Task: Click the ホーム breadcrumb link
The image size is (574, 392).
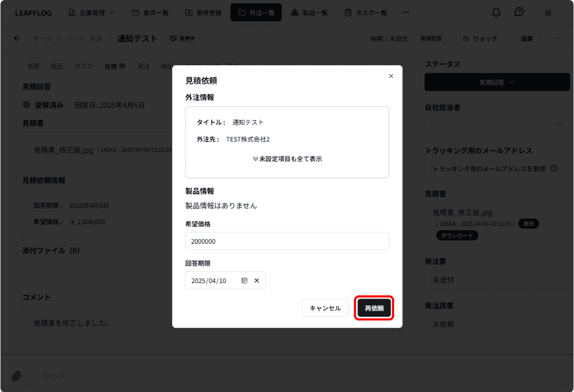Action: point(42,38)
